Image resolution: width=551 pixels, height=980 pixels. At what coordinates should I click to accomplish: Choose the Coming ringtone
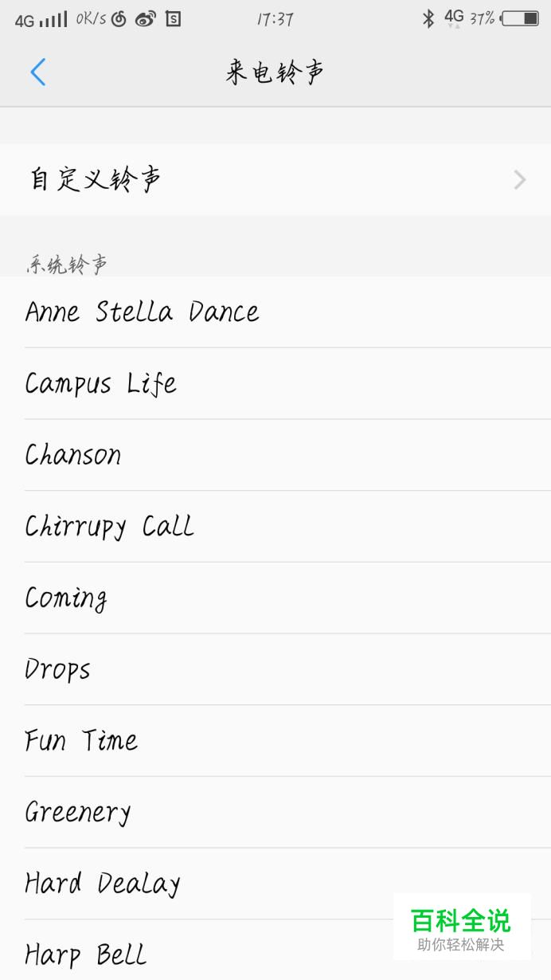point(66,598)
